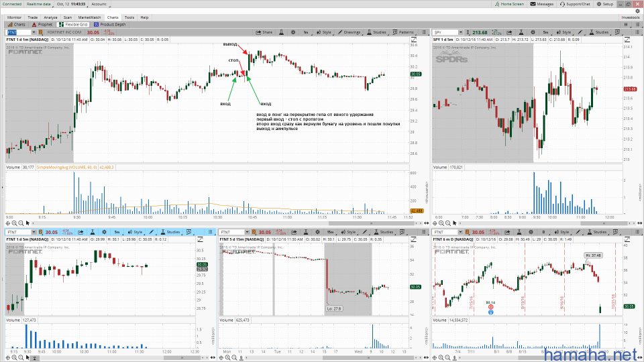Click the crosshair pan icon below FTNT 1m chart
Screen dimensions: 644x362
tap(8, 223)
